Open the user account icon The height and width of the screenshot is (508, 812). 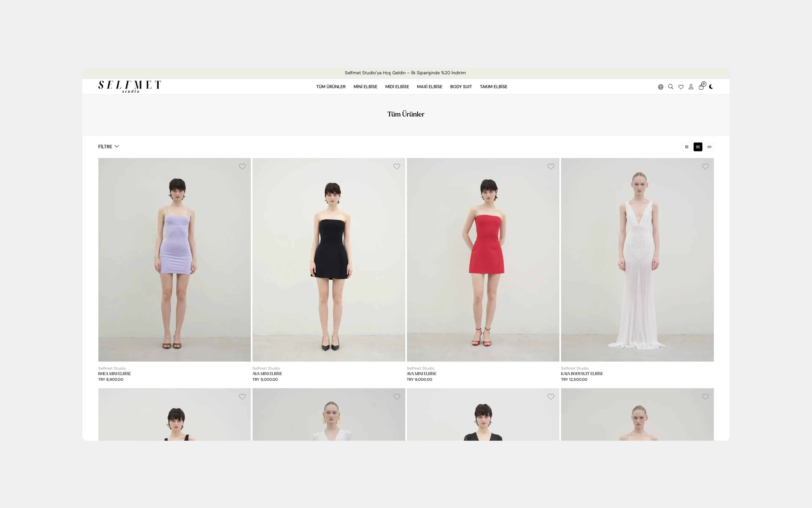691,87
